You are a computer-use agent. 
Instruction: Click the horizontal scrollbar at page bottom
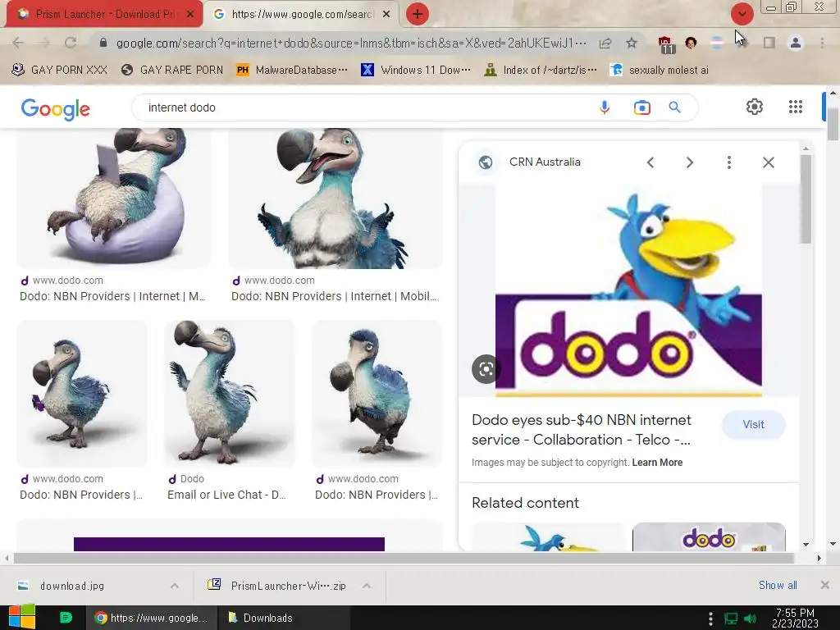tap(404, 558)
